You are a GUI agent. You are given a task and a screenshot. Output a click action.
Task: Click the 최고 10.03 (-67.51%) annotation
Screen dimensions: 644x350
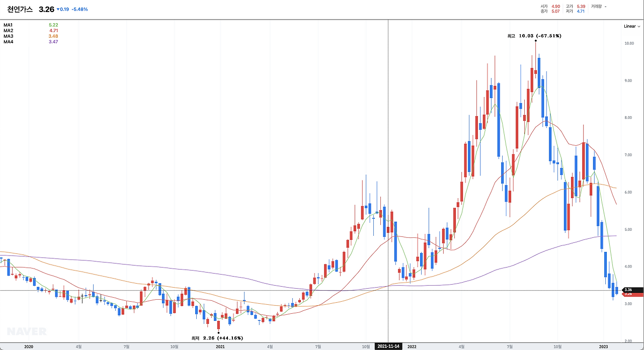tap(534, 36)
